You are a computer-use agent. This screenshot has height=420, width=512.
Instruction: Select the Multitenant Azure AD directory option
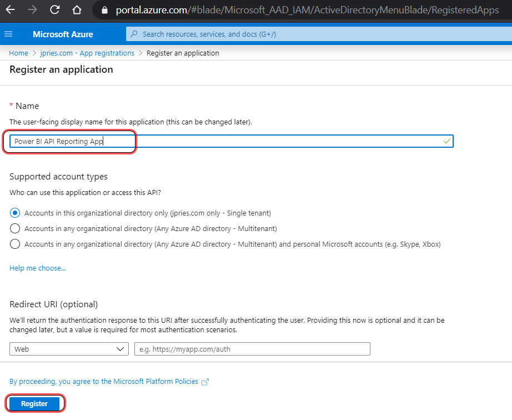[15, 228]
